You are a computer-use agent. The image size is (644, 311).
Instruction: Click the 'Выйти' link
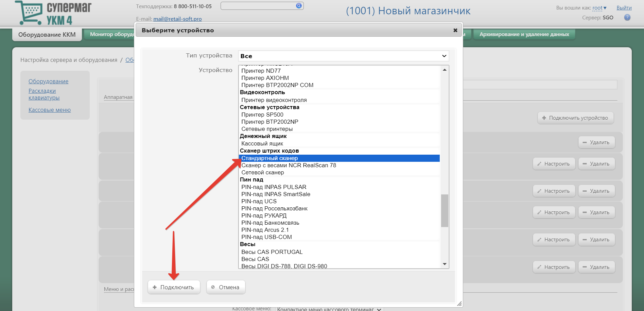click(x=624, y=8)
